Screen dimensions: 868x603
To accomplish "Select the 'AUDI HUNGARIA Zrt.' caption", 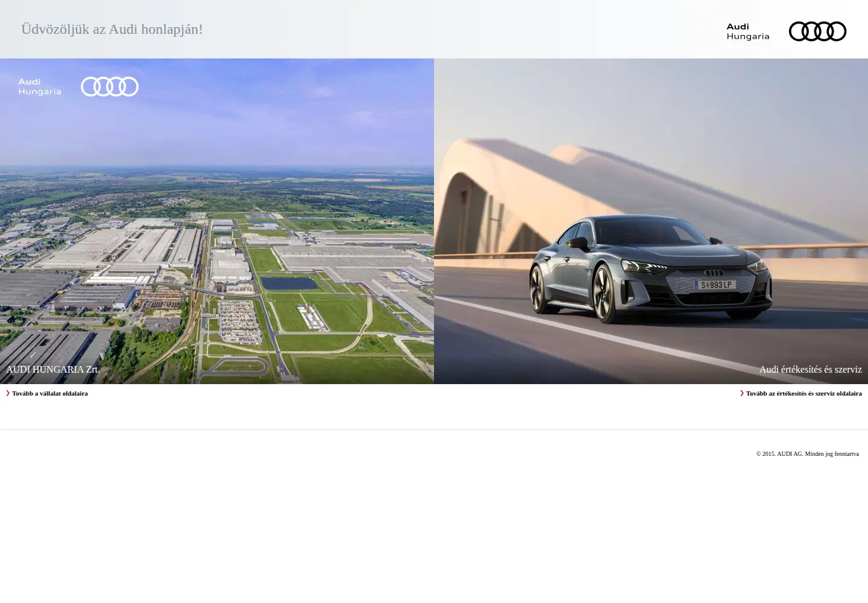I will [x=53, y=369].
